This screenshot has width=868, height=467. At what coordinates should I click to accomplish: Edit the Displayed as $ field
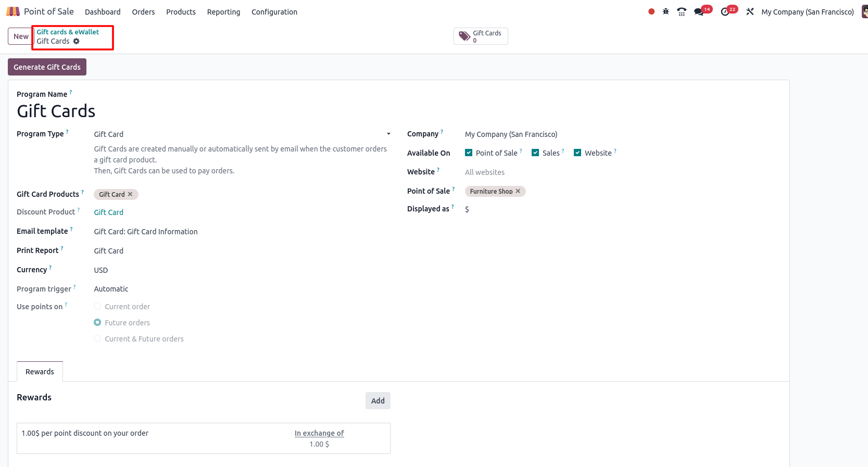click(622, 209)
